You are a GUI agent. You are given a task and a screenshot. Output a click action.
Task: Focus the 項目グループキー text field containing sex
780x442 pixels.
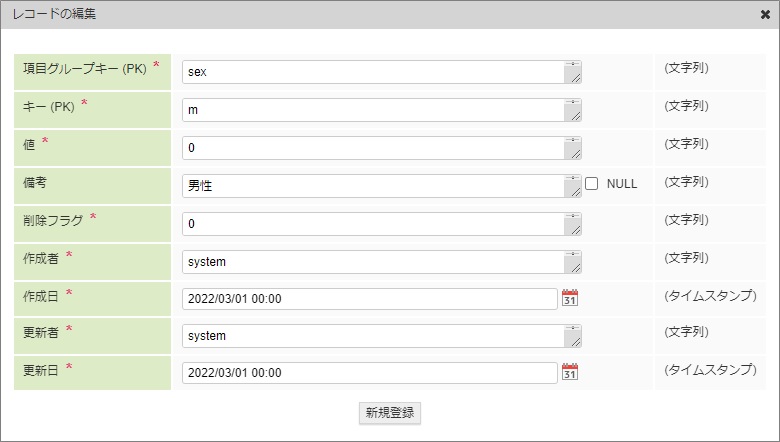pyautogui.click(x=372, y=72)
